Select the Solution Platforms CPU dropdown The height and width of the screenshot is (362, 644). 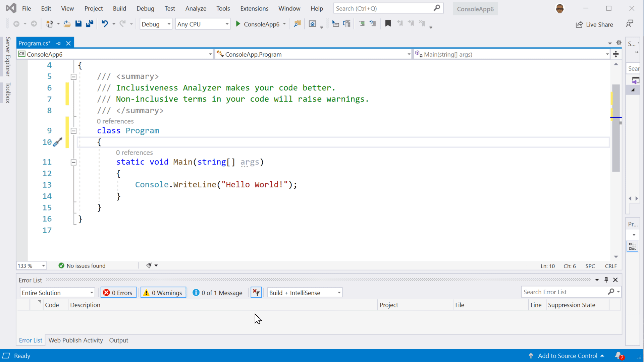click(x=203, y=24)
